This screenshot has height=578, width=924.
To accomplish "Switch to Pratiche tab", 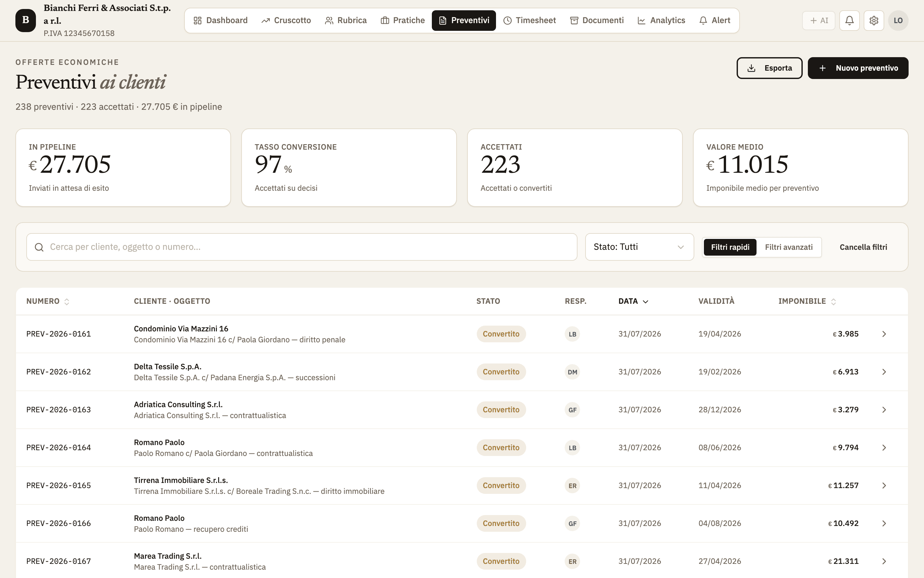I will (402, 20).
